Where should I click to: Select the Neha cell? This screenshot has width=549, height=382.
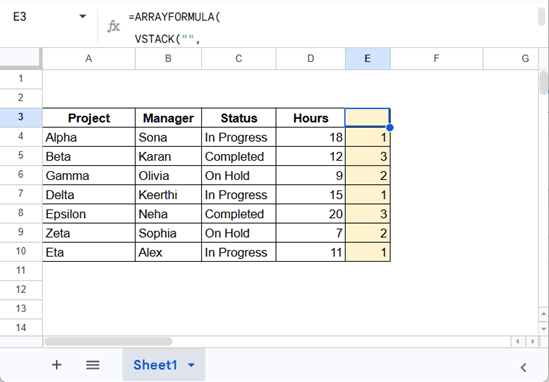click(168, 214)
